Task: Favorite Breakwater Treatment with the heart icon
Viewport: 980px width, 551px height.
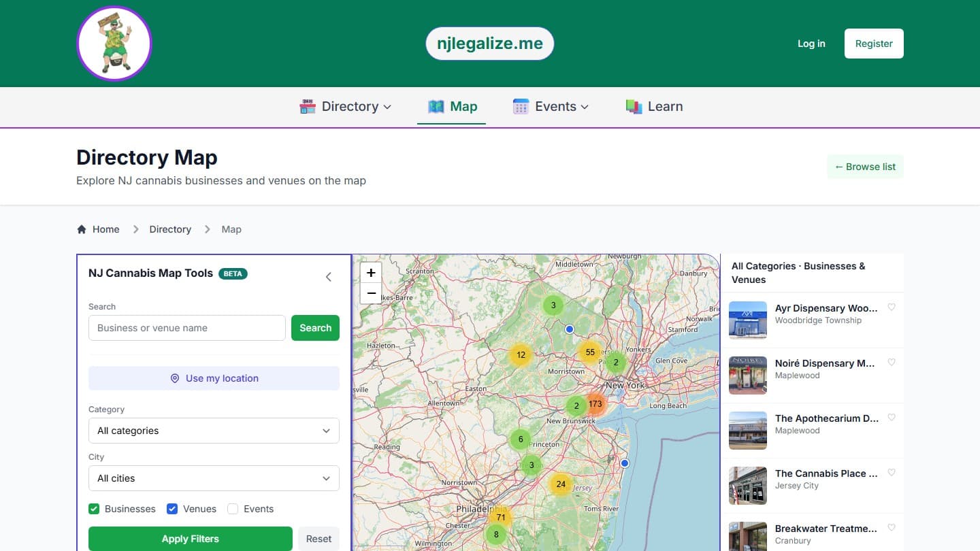Action: point(892,528)
